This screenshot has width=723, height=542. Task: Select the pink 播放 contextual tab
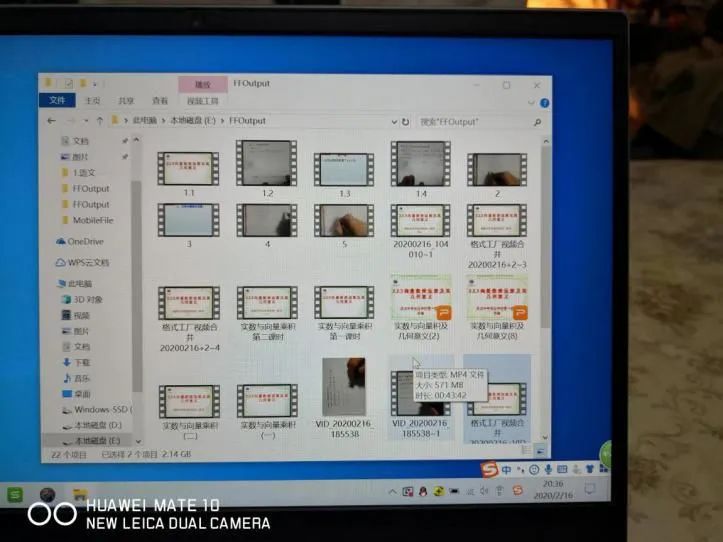click(203, 84)
